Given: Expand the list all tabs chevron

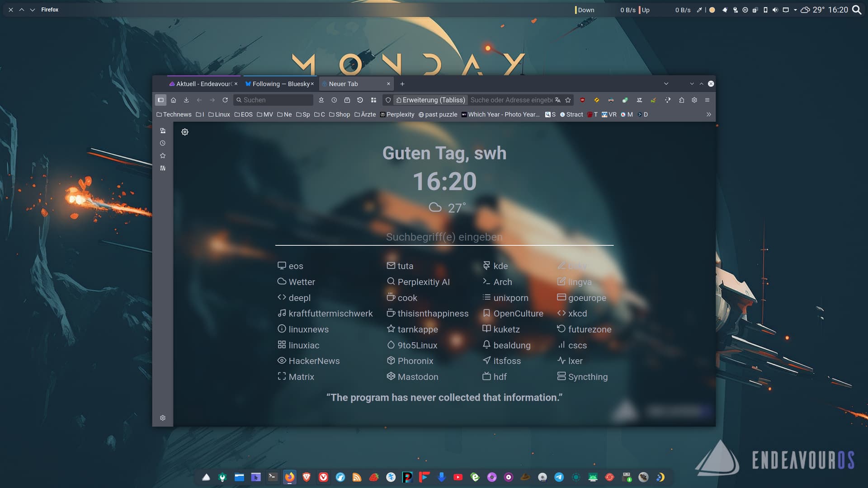Looking at the screenshot, I should click(x=666, y=84).
